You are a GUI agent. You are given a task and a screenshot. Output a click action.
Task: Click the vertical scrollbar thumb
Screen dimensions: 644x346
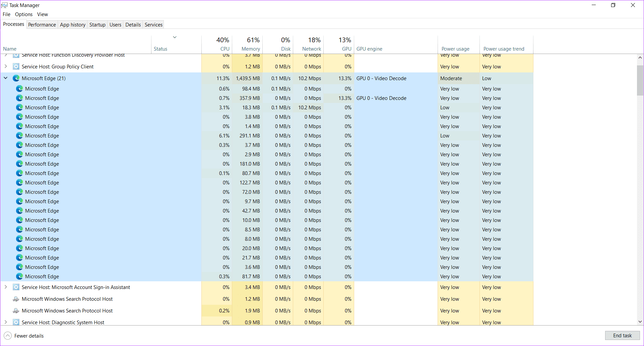pyautogui.click(x=640, y=80)
